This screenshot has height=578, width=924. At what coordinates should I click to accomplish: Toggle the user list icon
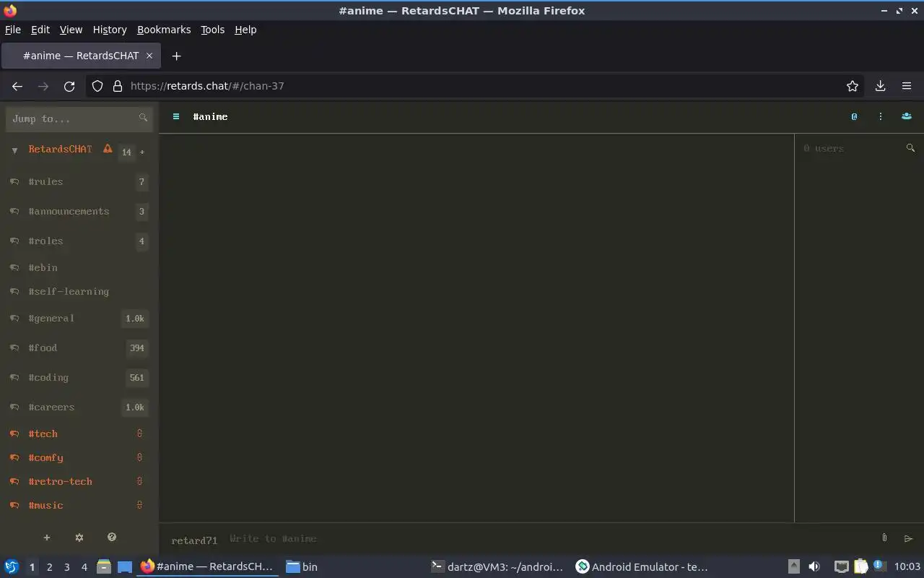907,116
